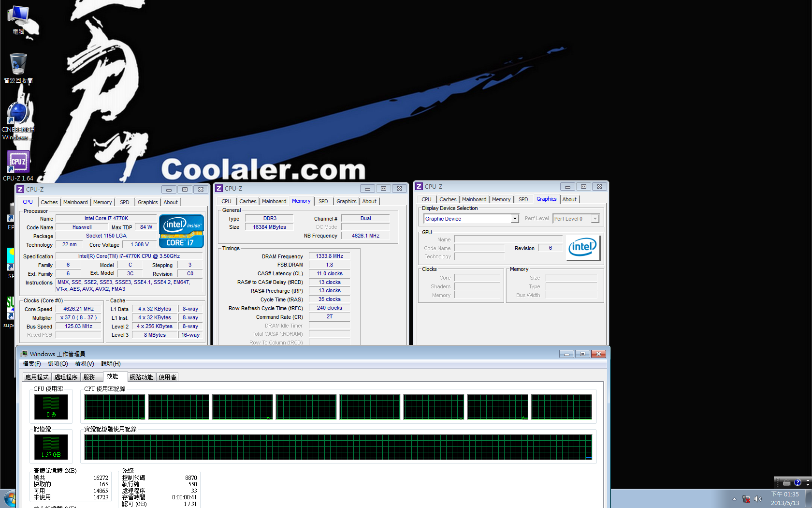This screenshot has width=812, height=508.
Task: Click the DRAM Frequency value 1333.8 MHz
Action: pos(329,256)
